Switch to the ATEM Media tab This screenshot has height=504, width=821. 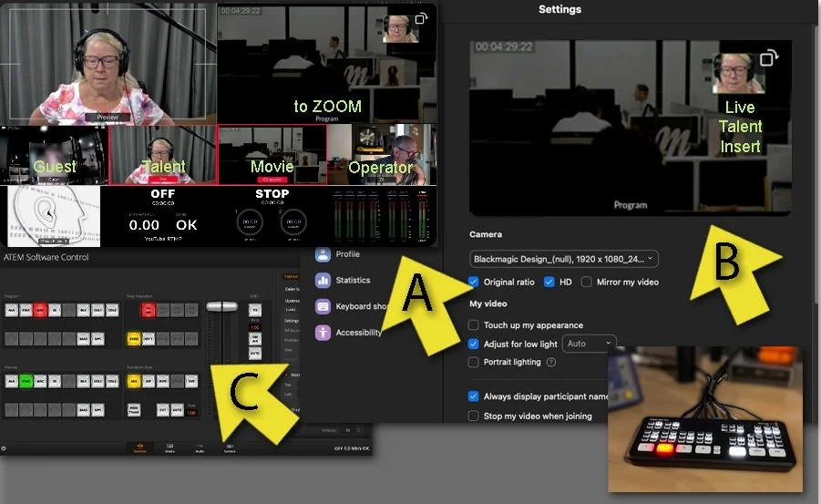tap(169, 448)
